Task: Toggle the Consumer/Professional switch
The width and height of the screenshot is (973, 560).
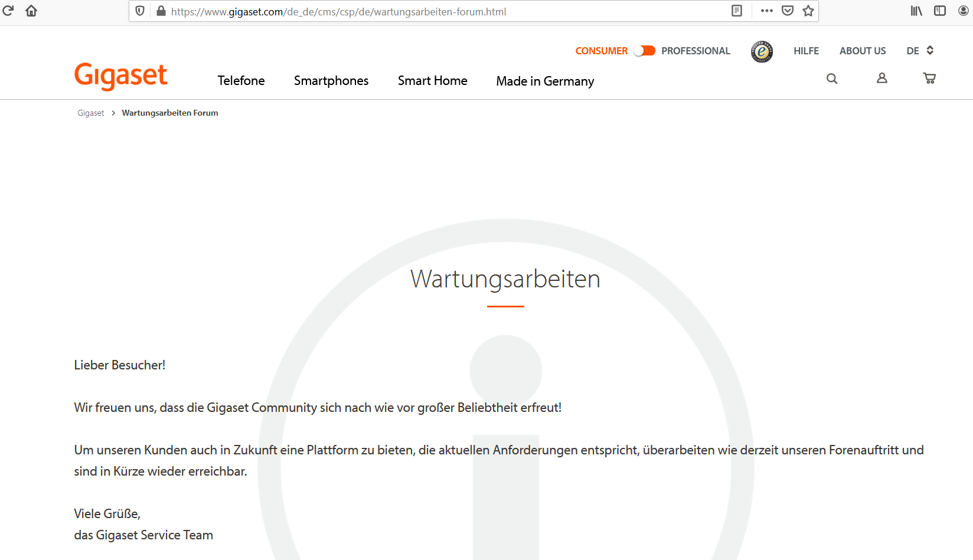Action: click(644, 51)
